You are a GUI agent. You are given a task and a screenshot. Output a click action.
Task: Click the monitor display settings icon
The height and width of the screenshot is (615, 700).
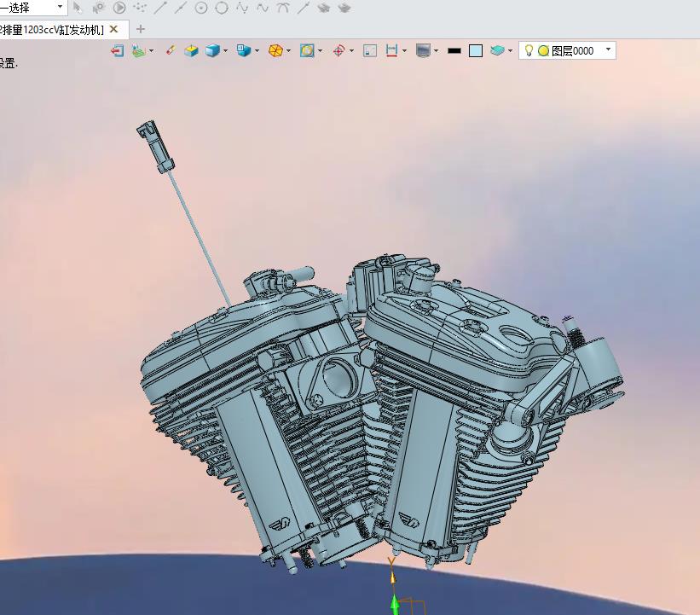423,50
